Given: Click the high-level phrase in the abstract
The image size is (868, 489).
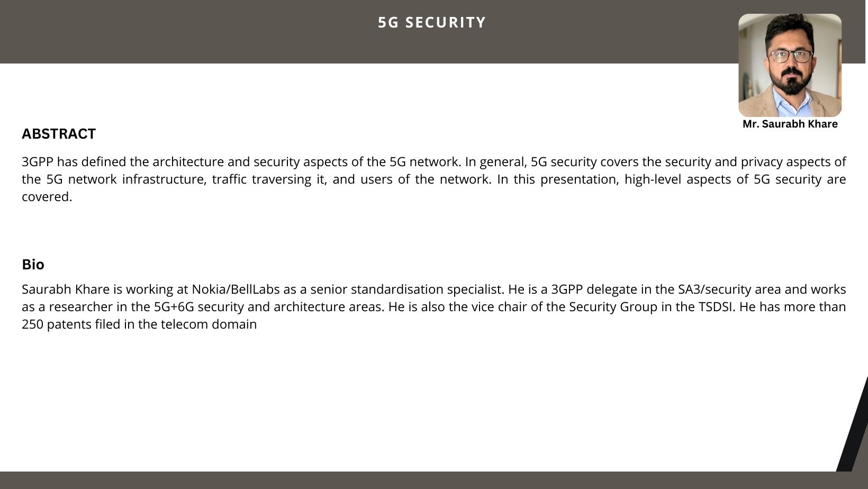Looking at the screenshot, I should (x=653, y=179).
